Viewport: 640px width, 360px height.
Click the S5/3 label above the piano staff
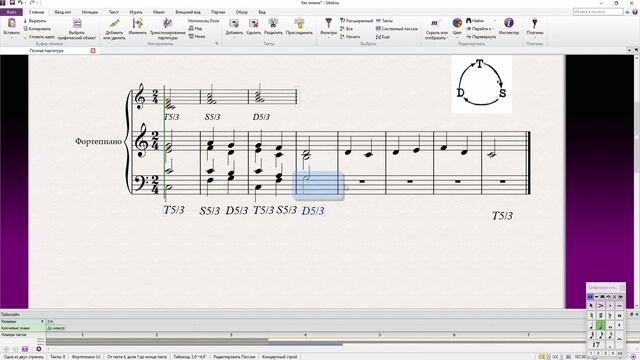tap(212, 117)
